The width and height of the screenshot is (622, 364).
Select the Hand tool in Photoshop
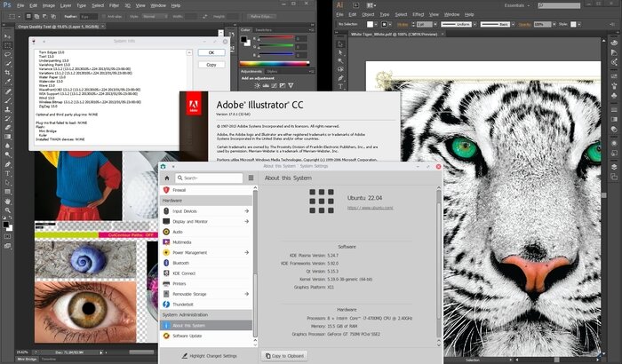(x=7, y=201)
